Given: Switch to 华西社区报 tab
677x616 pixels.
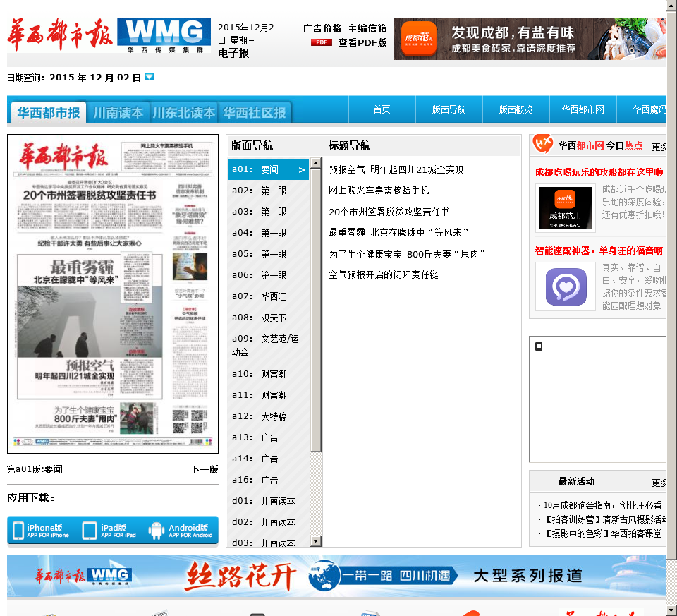Looking at the screenshot, I should (x=255, y=113).
